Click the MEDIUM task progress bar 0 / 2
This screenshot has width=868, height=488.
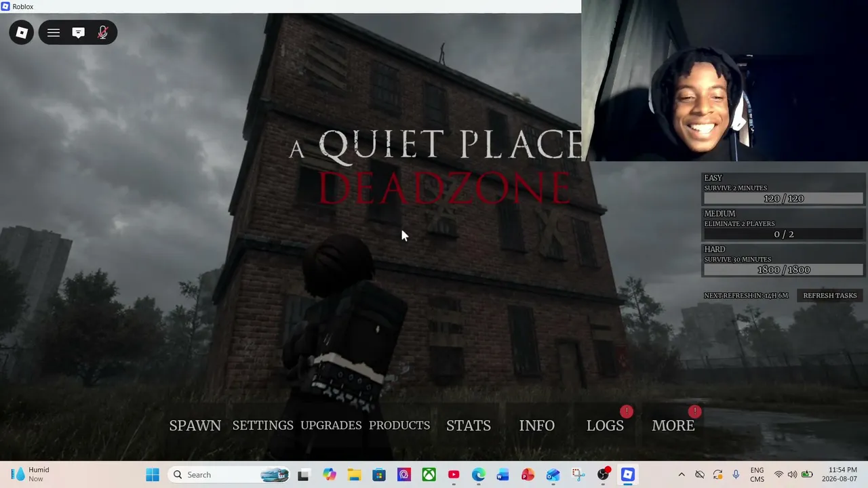click(x=783, y=235)
